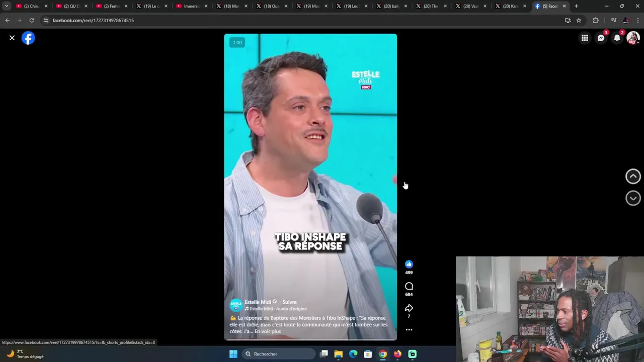The height and width of the screenshot is (362, 644).
Task: Switch to the '(18) Oua' X tab
Action: [x=271, y=6]
